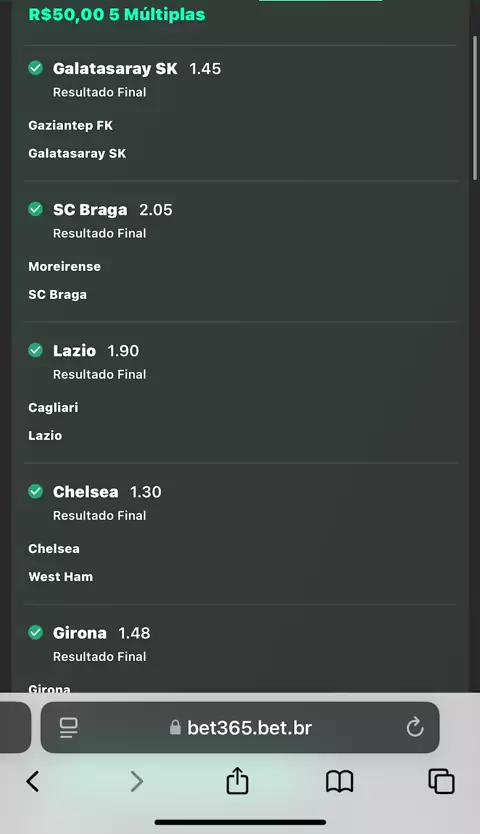Tap the green checkmark beside Chelsea
The image size is (480, 834).
tap(36, 491)
